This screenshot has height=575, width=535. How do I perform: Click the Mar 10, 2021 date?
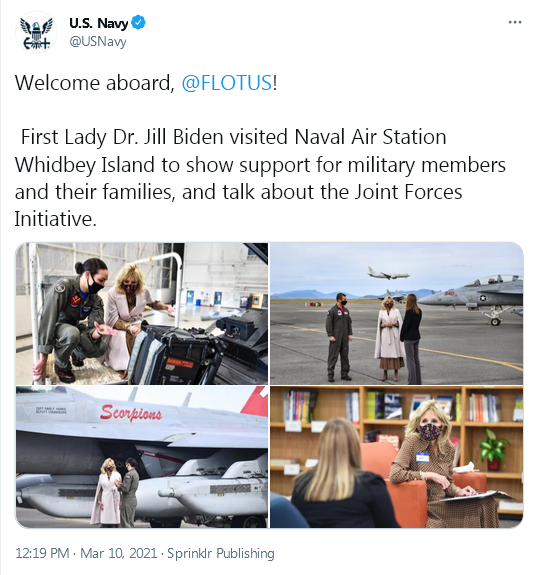pos(118,553)
